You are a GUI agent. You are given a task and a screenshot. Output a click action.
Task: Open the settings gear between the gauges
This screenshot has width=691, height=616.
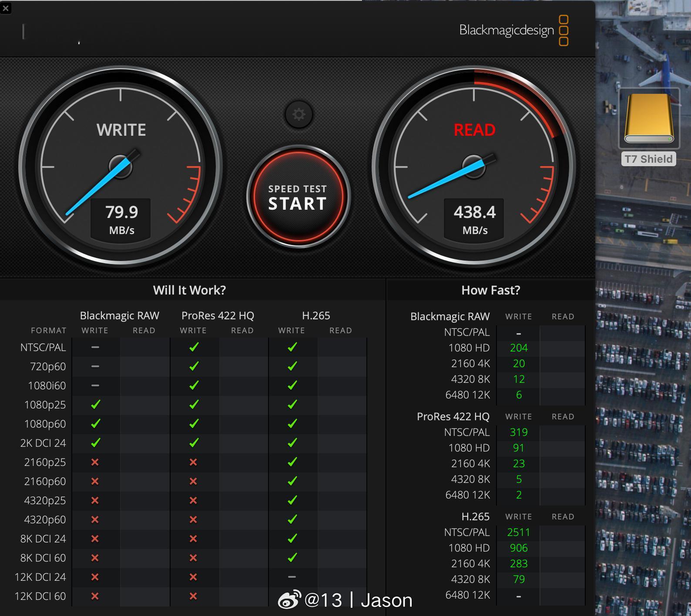(299, 114)
